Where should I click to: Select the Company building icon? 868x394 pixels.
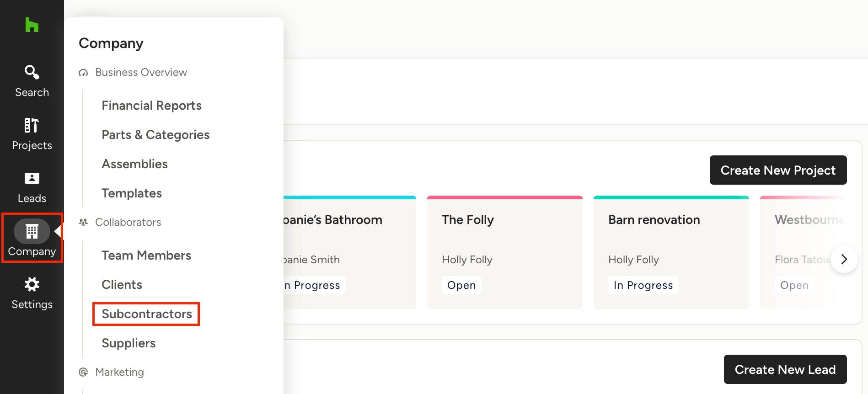point(32,231)
